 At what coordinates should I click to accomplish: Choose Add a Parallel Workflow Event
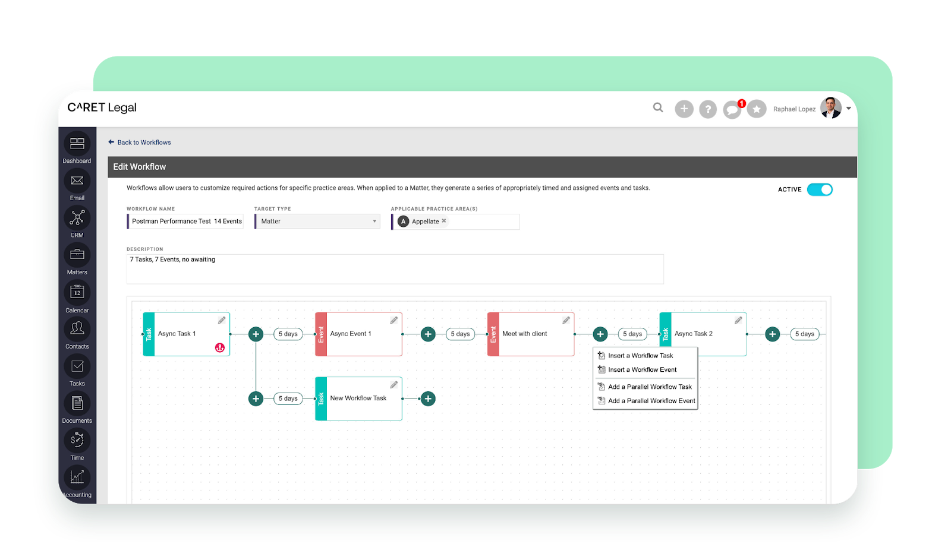(x=651, y=401)
